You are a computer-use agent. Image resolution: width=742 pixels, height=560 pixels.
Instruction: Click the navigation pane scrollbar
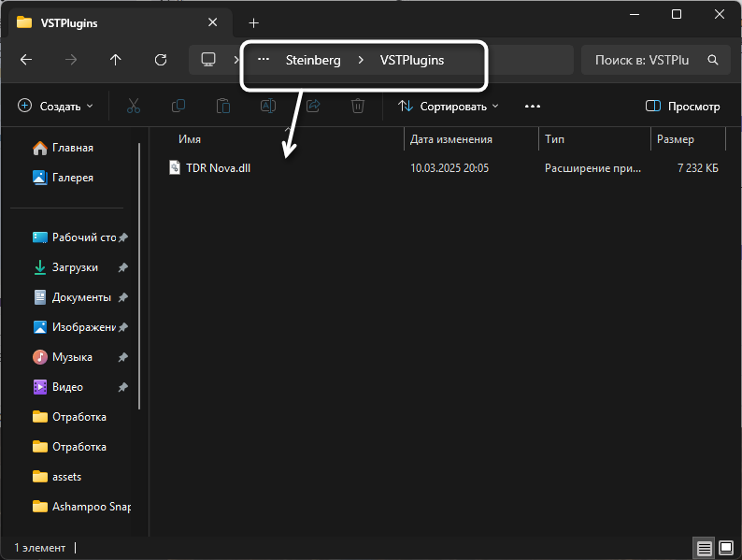point(139,276)
